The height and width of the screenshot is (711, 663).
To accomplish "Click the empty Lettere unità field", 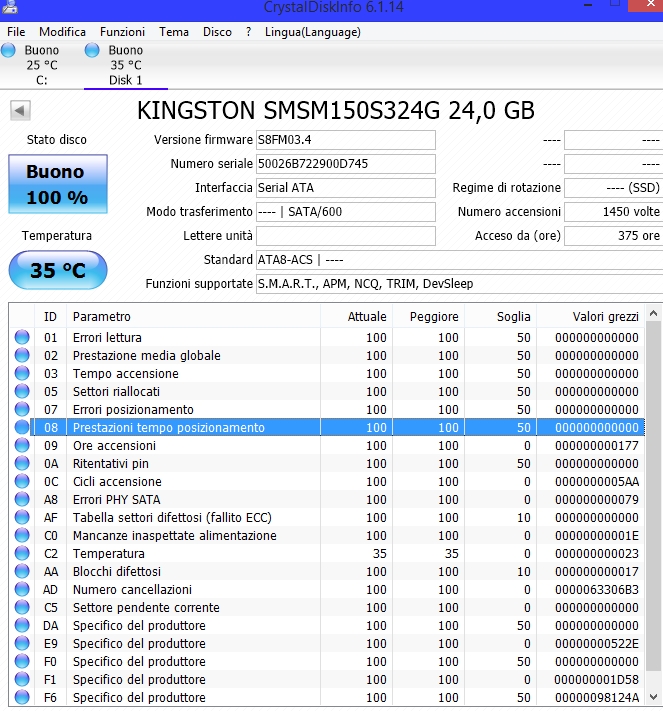I will (x=346, y=236).
